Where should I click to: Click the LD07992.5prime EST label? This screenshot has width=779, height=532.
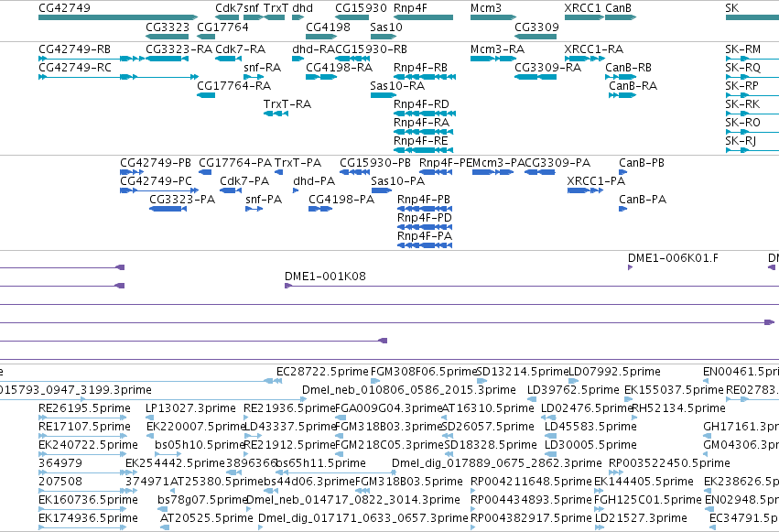point(614,371)
